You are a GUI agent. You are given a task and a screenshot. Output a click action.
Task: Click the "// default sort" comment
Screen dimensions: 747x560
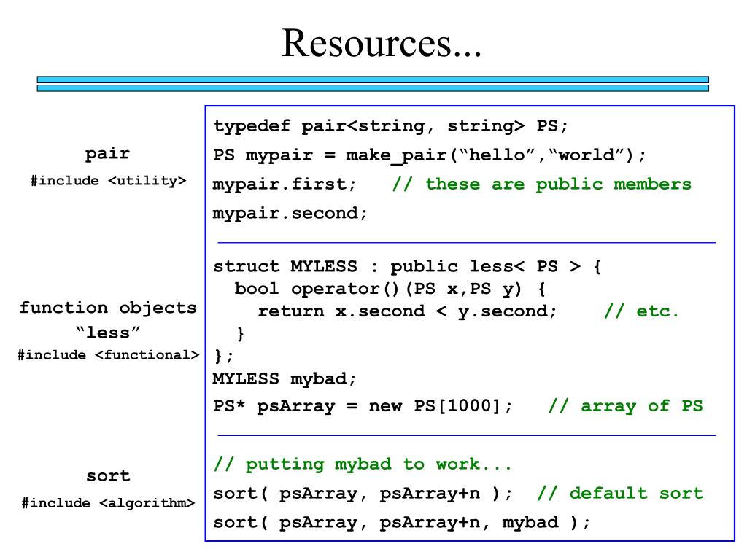tap(620, 494)
